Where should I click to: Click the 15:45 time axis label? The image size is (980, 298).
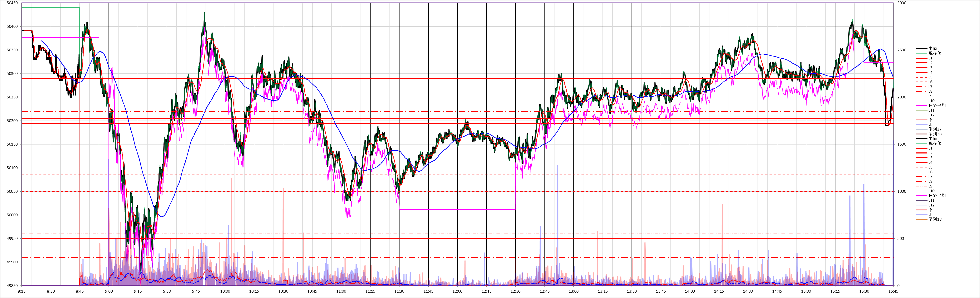pos(893,292)
